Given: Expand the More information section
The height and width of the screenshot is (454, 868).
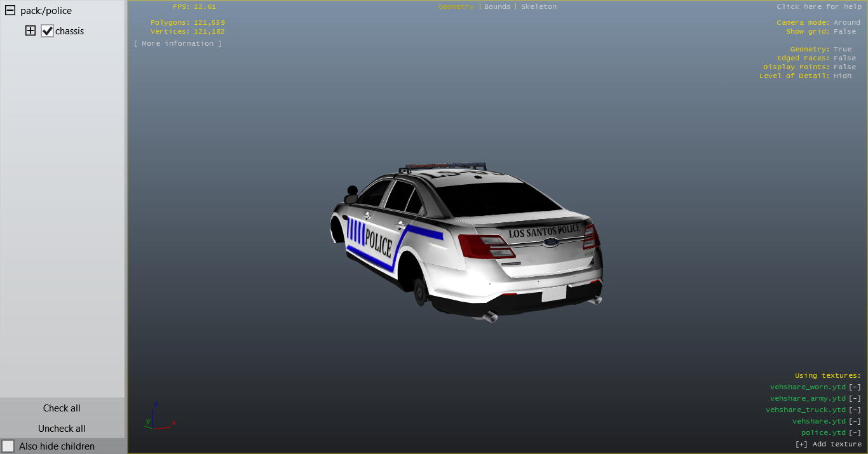Looking at the screenshot, I should click(178, 44).
